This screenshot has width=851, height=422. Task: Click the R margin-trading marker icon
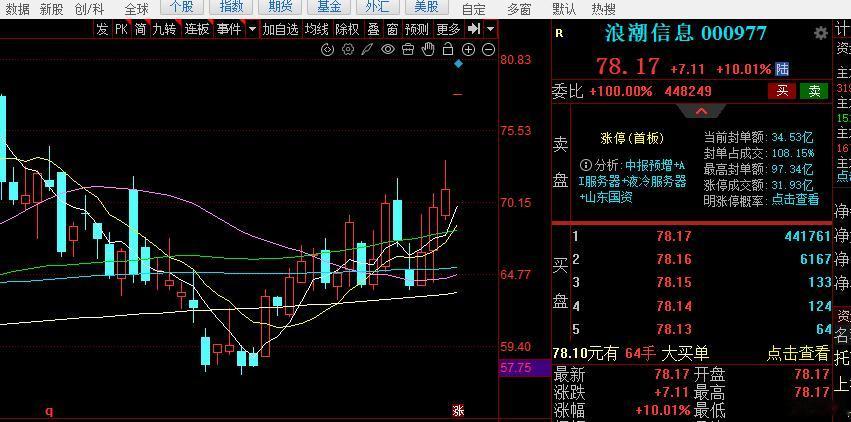(560, 34)
